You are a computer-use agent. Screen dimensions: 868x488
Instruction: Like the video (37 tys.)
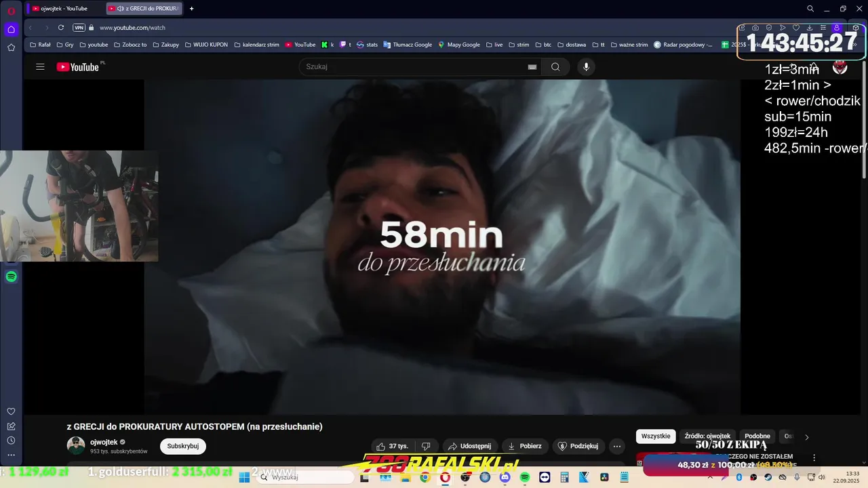(392, 446)
